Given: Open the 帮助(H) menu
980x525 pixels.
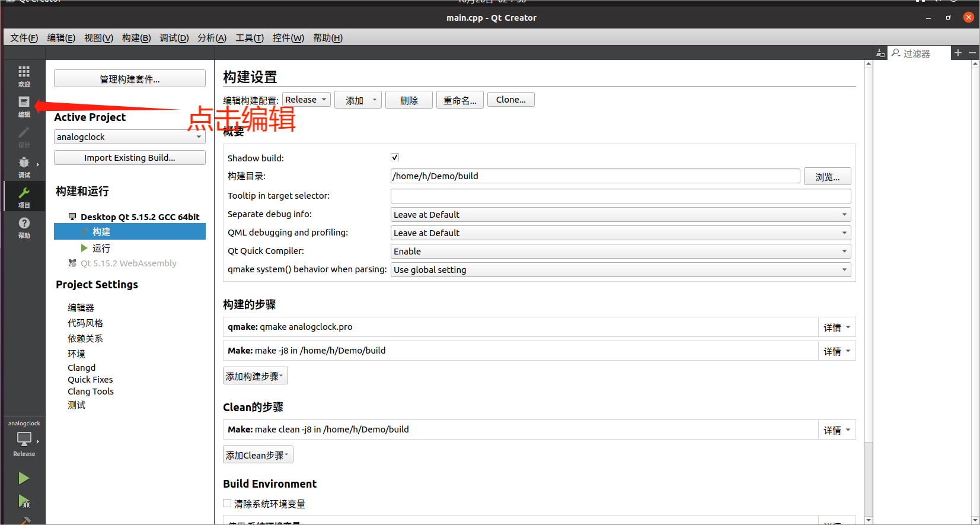Looking at the screenshot, I should pyautogui.click(x=328, y=38).
